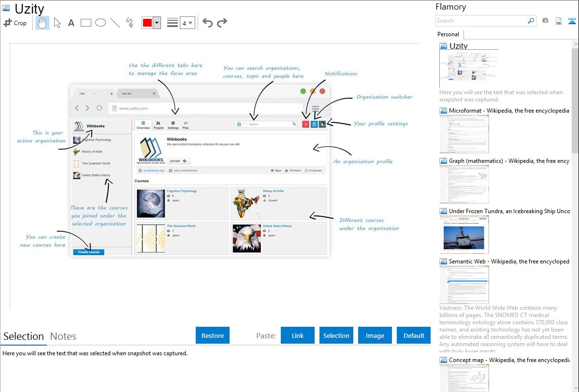Click the 'Microformat - Wikipedia' title text
The width and height of the screenshot is (579, 392).
coord(509,111)
